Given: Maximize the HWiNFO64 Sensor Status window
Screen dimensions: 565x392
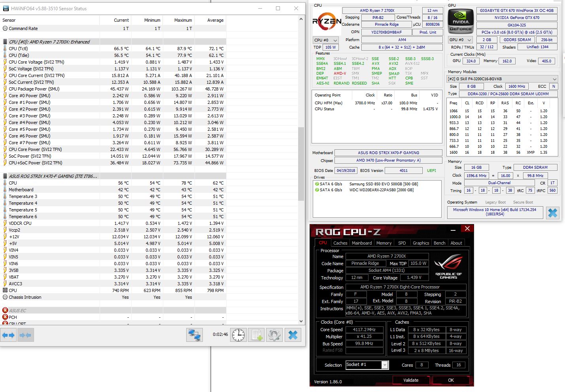Looking at the screenshot, I should (x=278, y=8).
